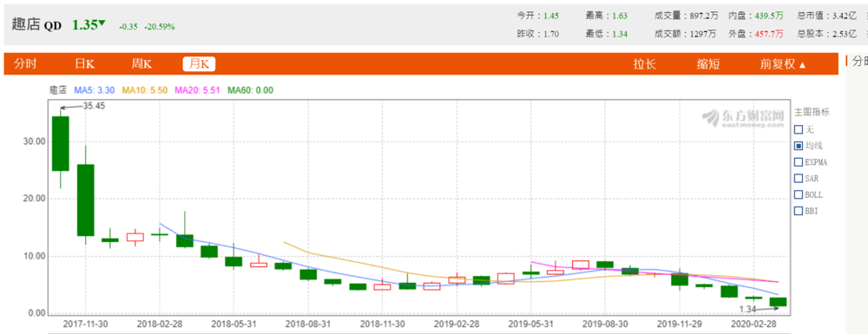Screen dimensions: 868x334
Task: Enable the BOLL indicator checkbox
Action: (x=799, y=194)
